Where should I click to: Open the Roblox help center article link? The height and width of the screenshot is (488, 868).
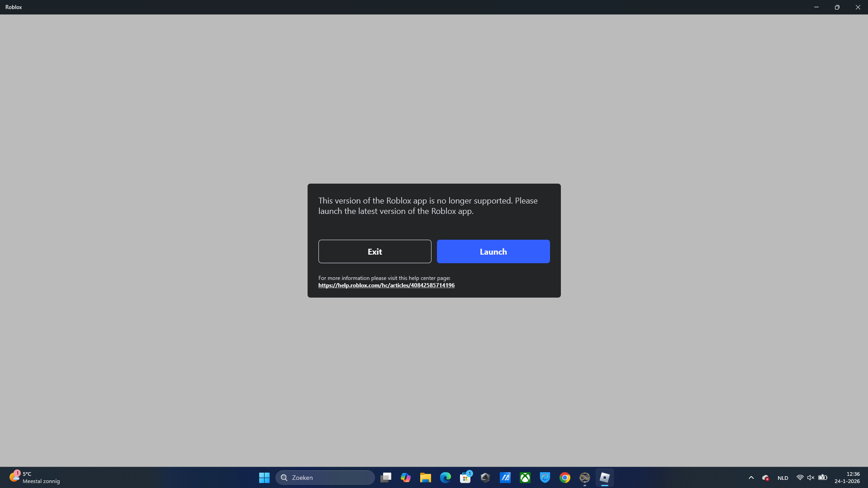pyautogui.click(x=386, y=285)
